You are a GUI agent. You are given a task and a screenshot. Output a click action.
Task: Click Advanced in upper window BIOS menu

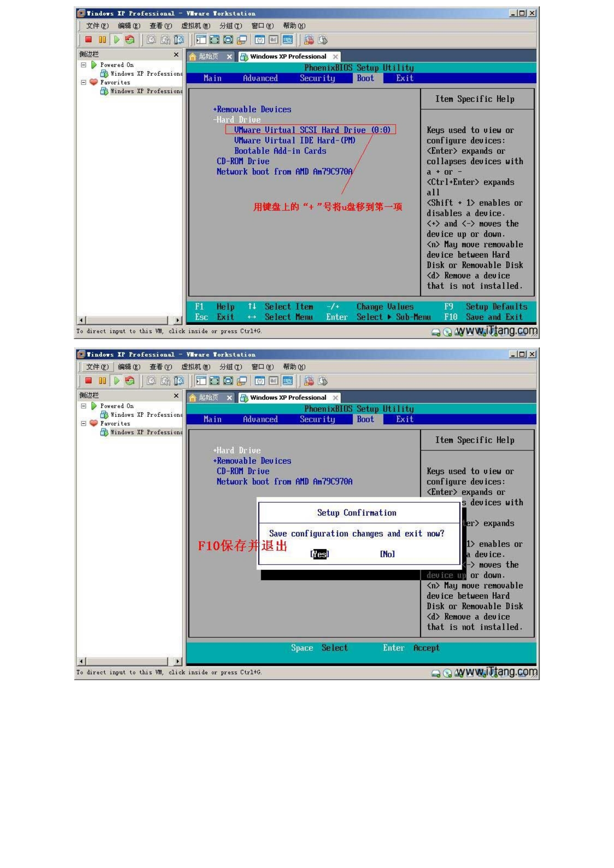[260, 78]
